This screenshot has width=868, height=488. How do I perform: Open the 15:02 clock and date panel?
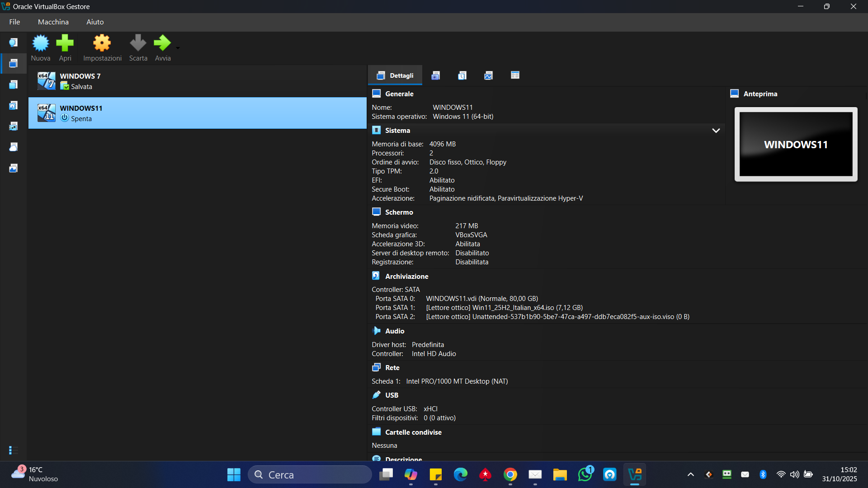(x=840, y=474)
